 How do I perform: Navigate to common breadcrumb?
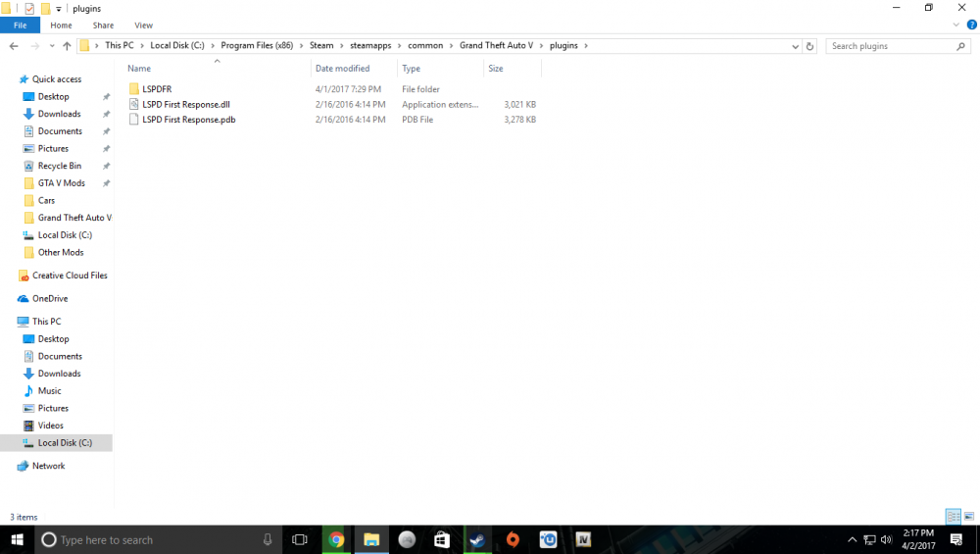(425, 46)
